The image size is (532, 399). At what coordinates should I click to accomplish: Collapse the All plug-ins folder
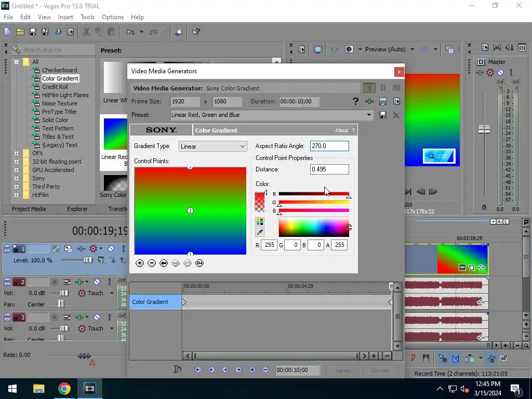point(16,62)
